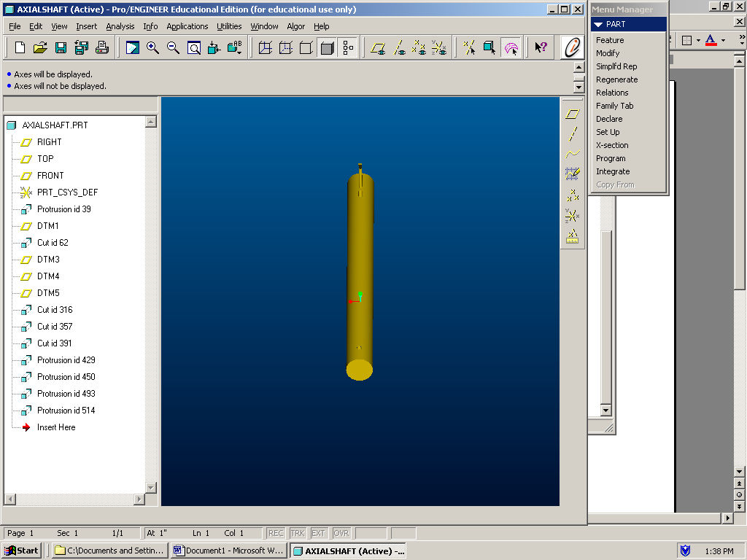Toggle shaded display mode
This screenshot has height=560, width=747.
point(328,48)
